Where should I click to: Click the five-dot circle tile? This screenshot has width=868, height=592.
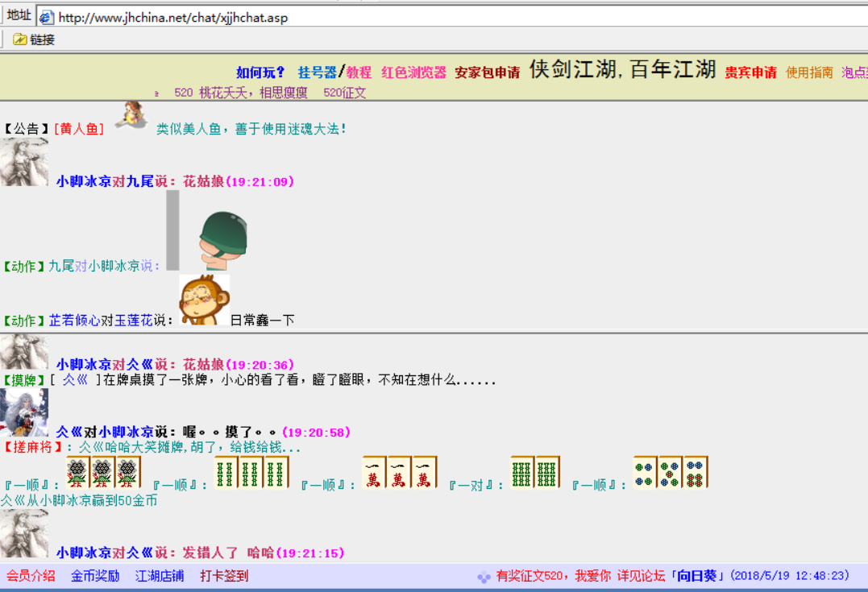[x=670, y=473]
